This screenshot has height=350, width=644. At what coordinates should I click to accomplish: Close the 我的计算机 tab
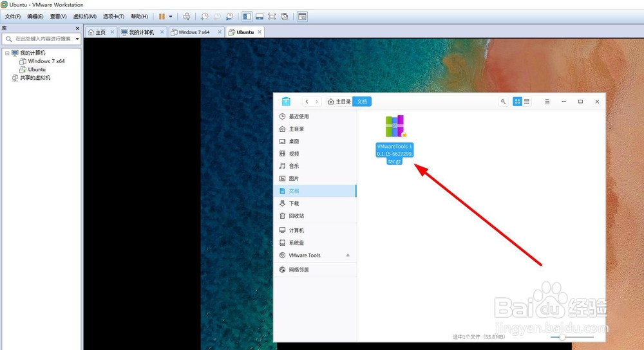[x=162, y=32]
